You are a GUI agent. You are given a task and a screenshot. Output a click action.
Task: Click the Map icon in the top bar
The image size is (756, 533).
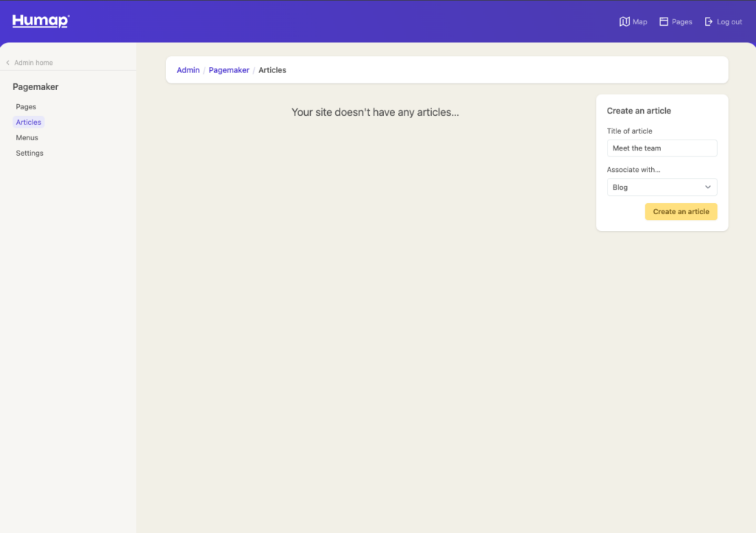625,22
